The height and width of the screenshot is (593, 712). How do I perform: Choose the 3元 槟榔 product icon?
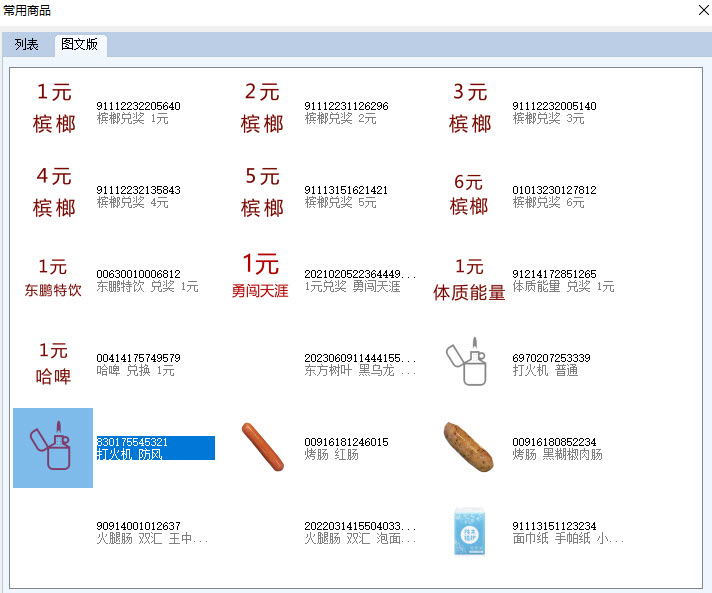point(470,108)
